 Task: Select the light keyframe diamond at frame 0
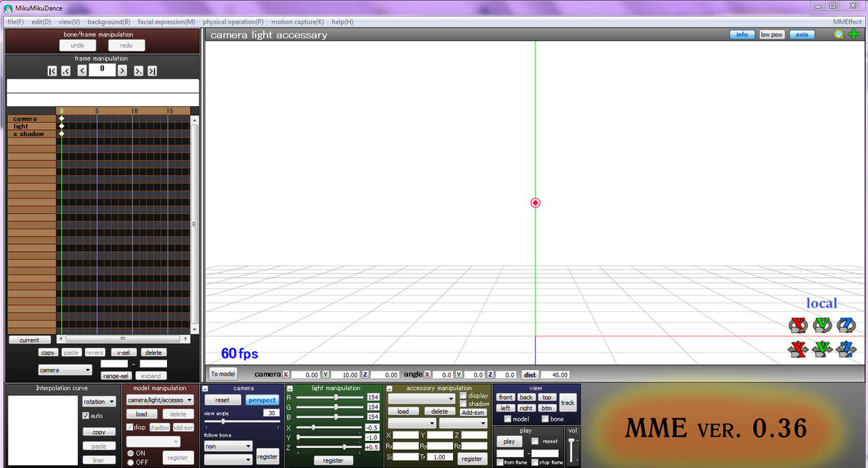pos(61,126)
